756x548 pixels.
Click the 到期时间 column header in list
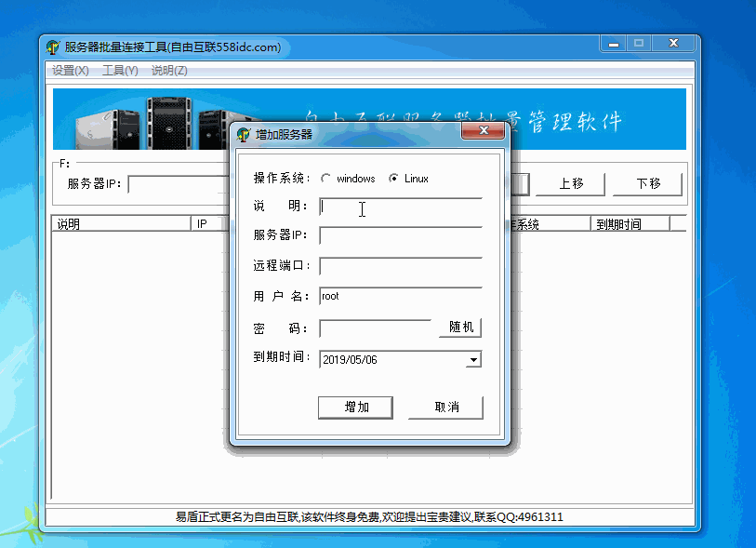coord(630,224)
